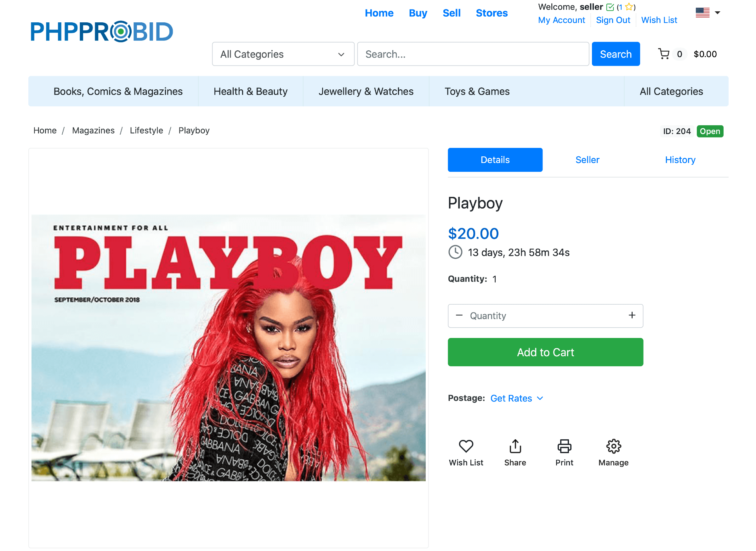
Task: Click the green Add to Cart button
Action: (545, 352)
